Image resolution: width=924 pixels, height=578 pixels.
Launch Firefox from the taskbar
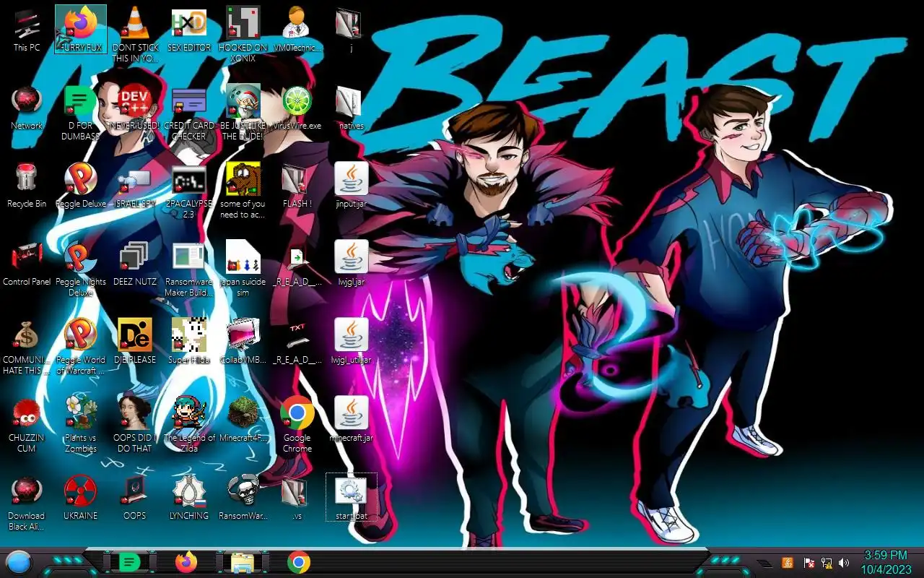pos(186,562)
